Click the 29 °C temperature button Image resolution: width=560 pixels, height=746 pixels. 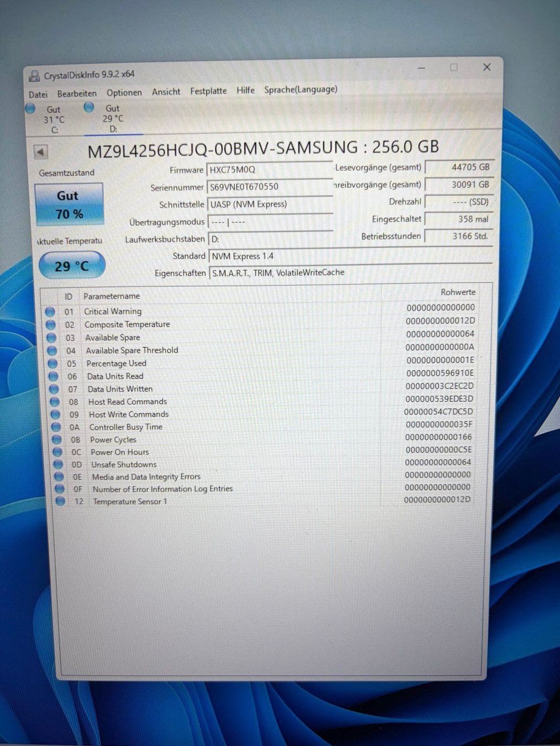pos(72,266)
